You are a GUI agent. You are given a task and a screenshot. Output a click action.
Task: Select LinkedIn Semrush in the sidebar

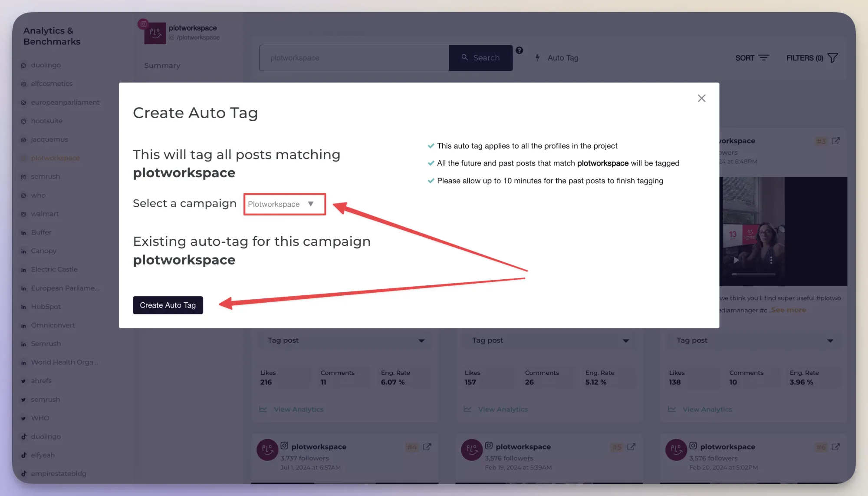tap(46, 344)
